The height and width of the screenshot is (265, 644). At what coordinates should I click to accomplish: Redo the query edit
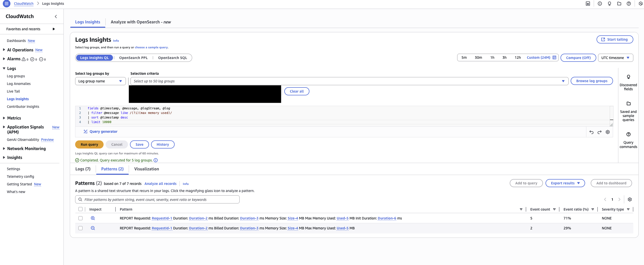(x=599, y=132)
